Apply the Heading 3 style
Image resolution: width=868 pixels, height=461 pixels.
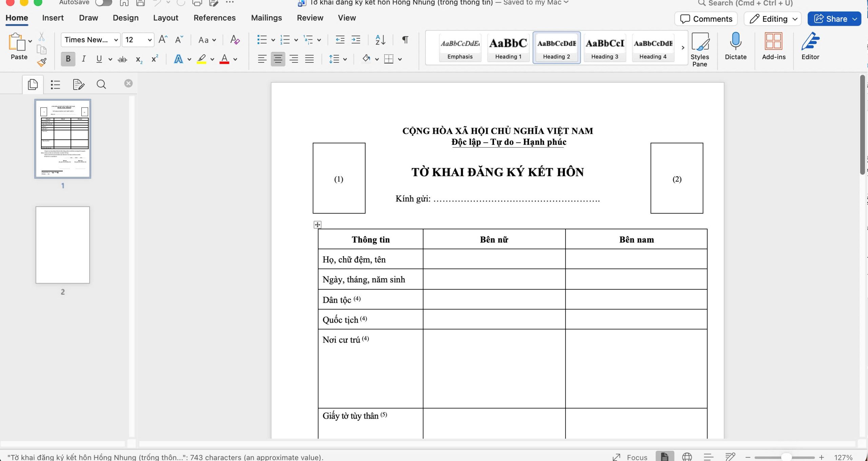tap(605, 47)
